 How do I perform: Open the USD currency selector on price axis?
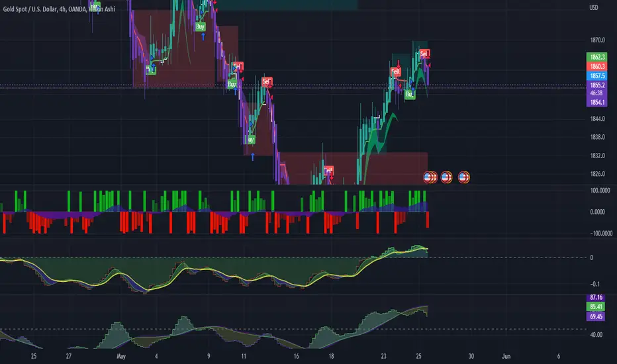[x=593, y=7]
